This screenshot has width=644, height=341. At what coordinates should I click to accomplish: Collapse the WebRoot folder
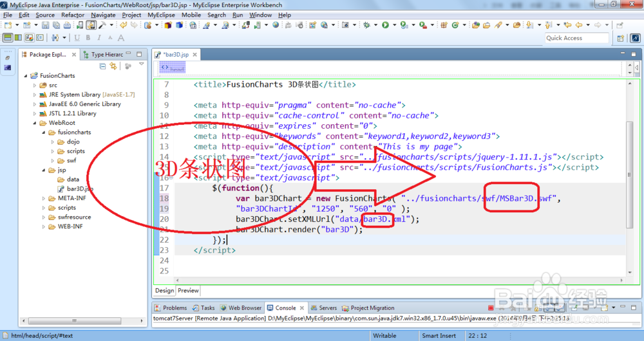click(x=35, y=123)
